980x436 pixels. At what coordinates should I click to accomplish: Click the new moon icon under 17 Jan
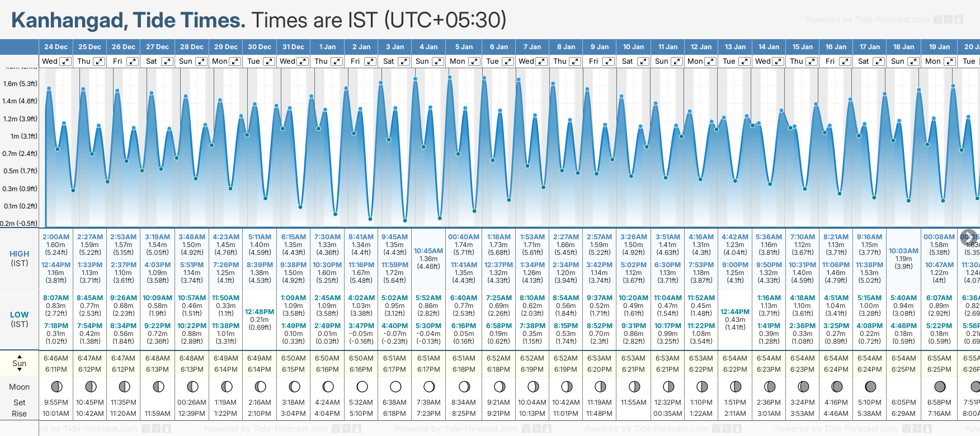click(870, 387)
